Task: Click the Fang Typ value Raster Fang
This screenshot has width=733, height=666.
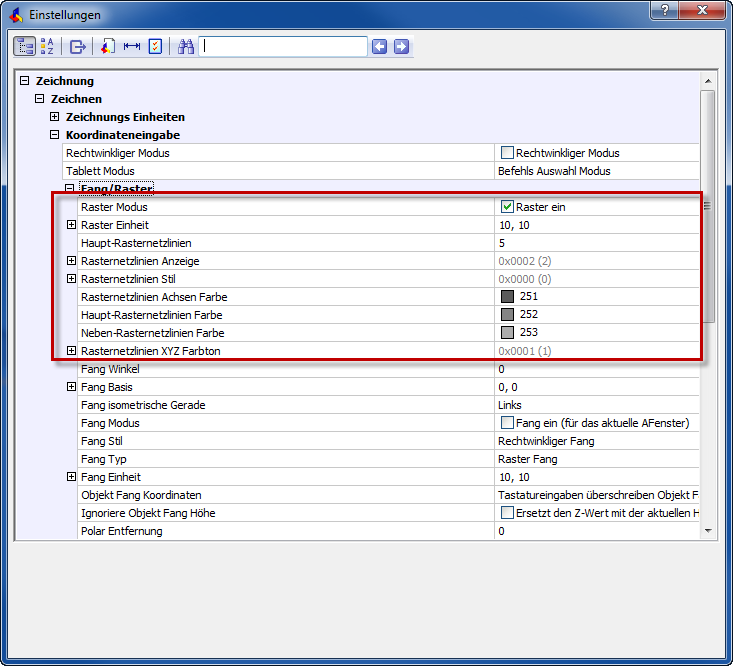Action: (x=527, y=459)
